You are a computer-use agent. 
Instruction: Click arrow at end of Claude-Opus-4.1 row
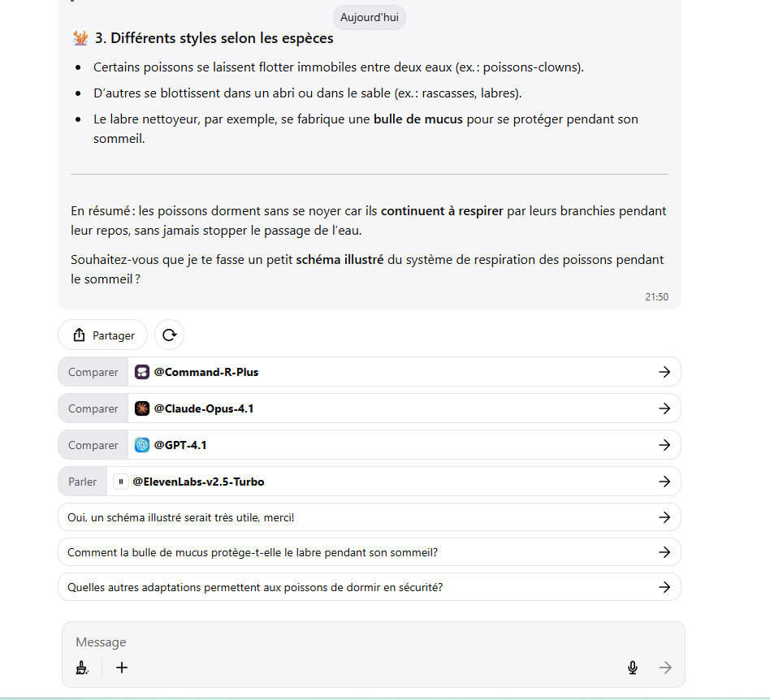(664, 408)
